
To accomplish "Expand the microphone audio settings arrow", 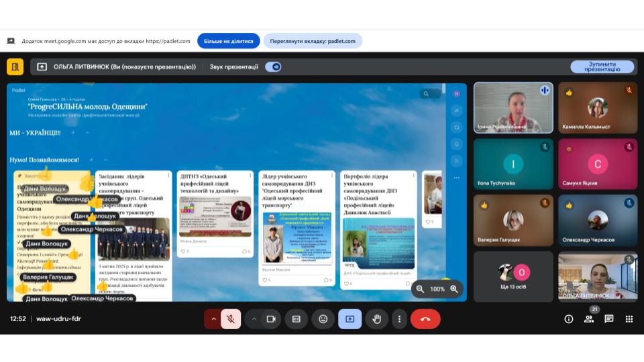I will [214, 319].
